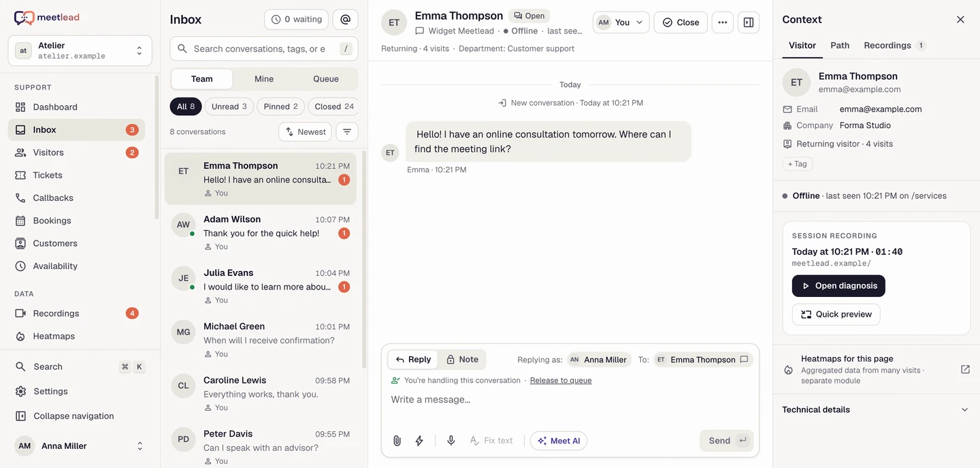The width and height of the screenshot is (980, 468).
Task: Toggle the context side panel icon
Action: 749,22
